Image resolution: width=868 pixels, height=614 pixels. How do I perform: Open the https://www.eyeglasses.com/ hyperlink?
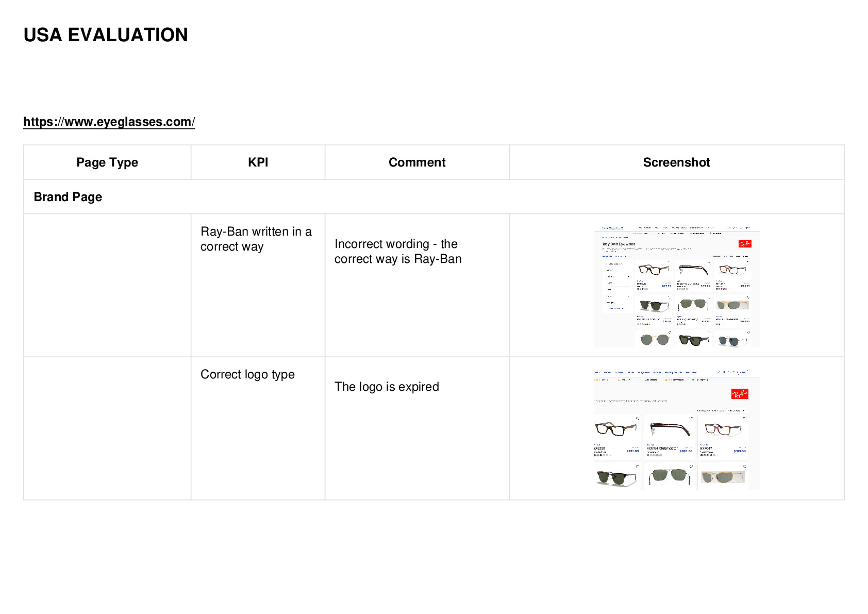point(109,122)
